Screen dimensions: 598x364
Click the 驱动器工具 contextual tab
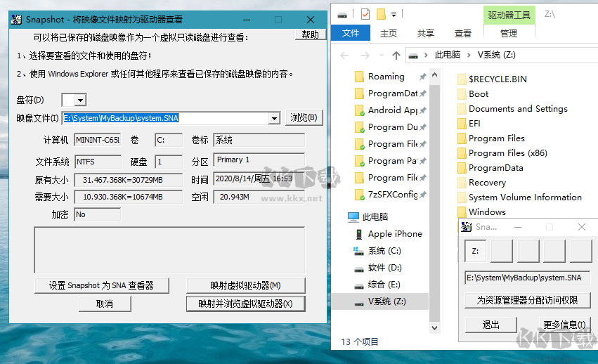pos(509,15)
